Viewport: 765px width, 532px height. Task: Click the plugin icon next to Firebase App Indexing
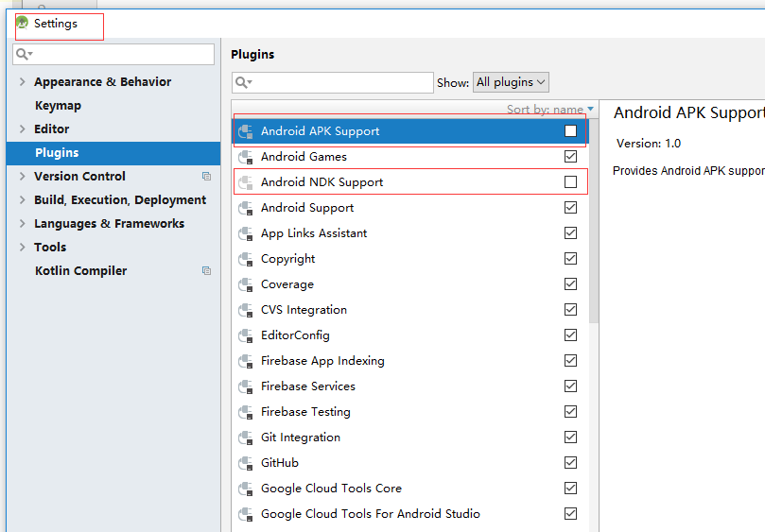246,361
